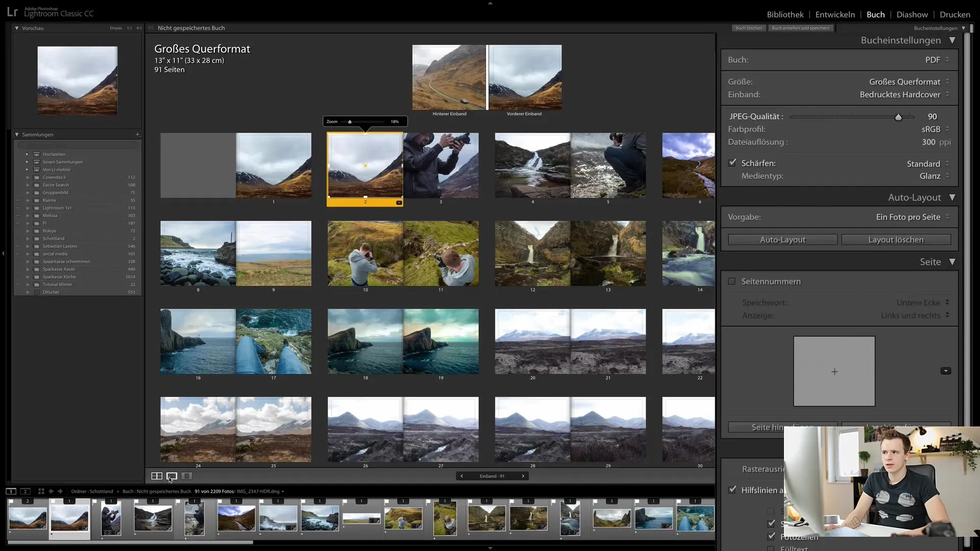Collapse Seite panel triangle
980x551 pixels.
[952, 262]
